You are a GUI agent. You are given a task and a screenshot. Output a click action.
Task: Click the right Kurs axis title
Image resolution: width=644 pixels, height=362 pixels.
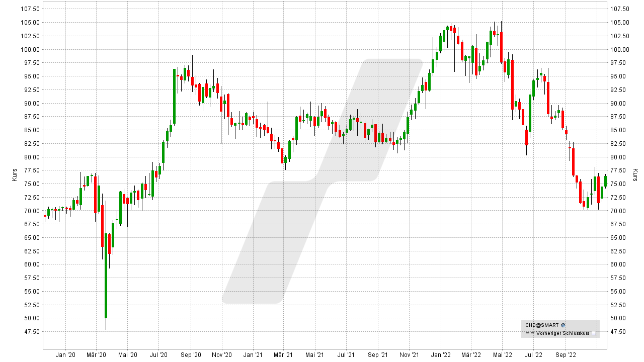[635, 174]
